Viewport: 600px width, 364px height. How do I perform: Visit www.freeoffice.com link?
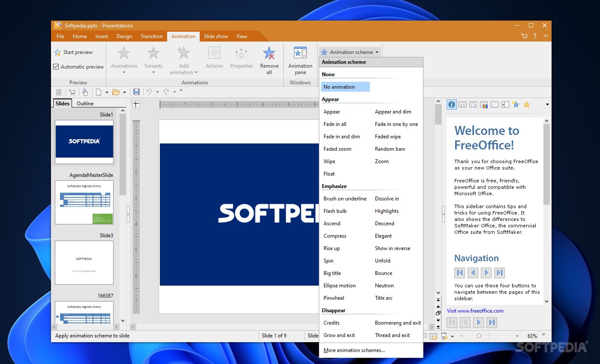[475, 311]
